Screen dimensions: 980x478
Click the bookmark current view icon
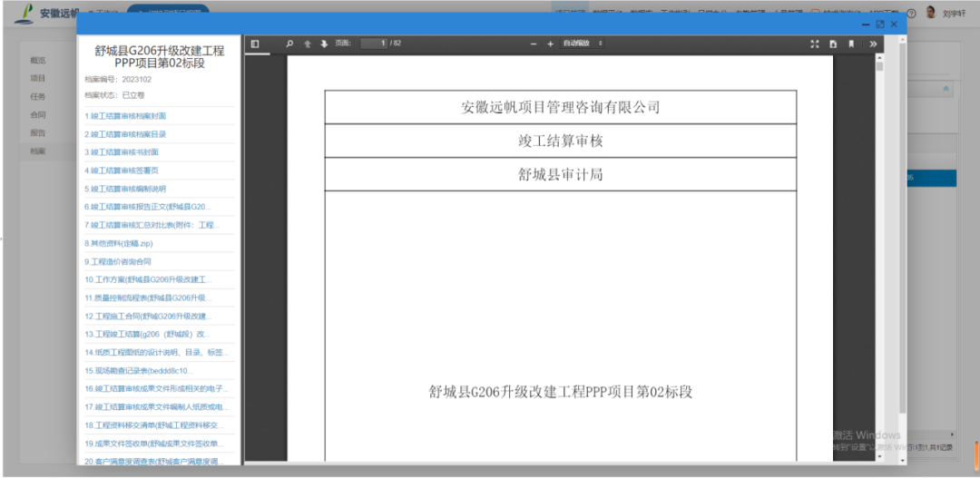[x=851, y=44]
